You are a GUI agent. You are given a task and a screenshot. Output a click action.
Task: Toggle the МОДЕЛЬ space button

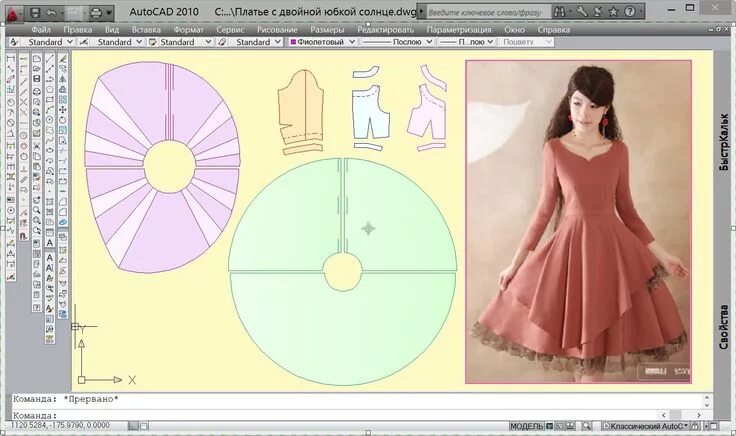(528, 425)
